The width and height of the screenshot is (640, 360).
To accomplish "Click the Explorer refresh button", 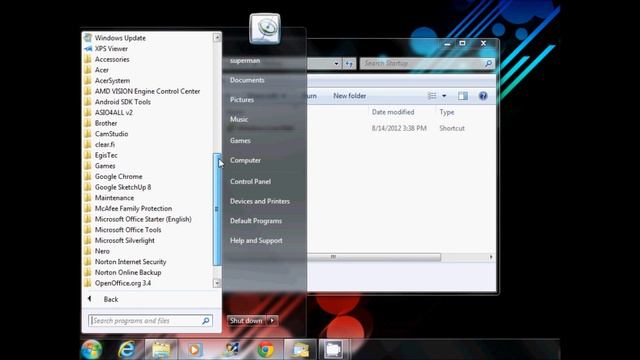I will tap(349, 64).
